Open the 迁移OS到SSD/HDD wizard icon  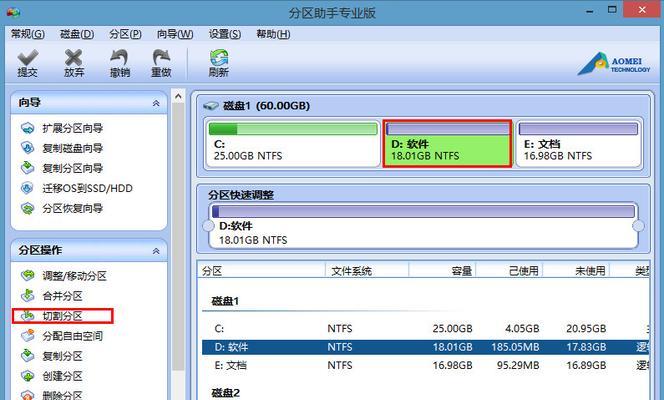point(28,188)
